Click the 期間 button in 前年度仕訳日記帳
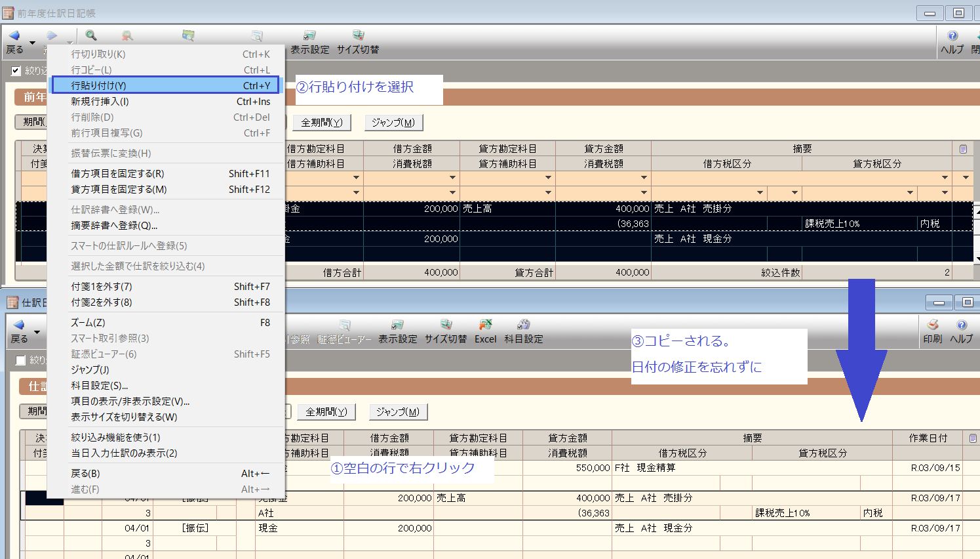 pos(31,122)
